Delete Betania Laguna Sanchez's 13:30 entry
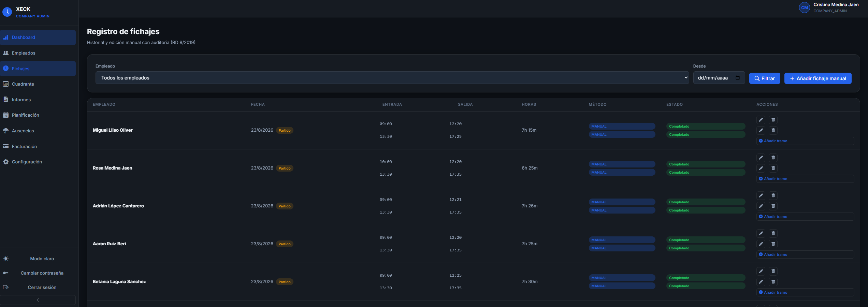Image resolution: width=868 pixels, height=307 pixels. (773, 282)
